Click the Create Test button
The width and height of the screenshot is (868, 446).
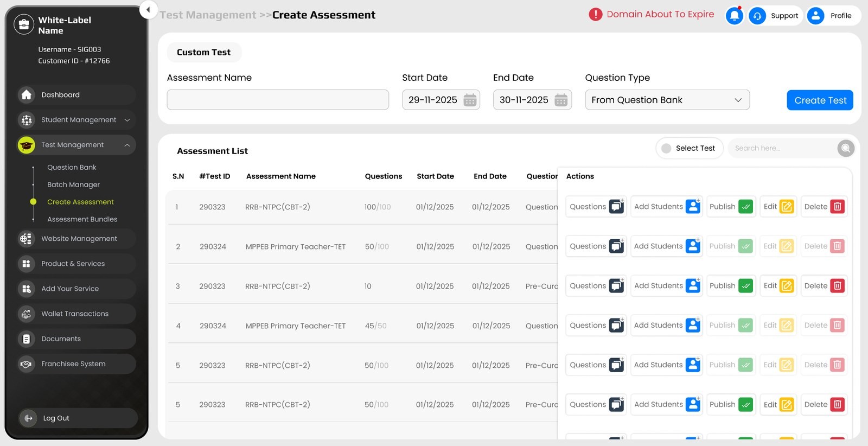(x=820, y=100)
